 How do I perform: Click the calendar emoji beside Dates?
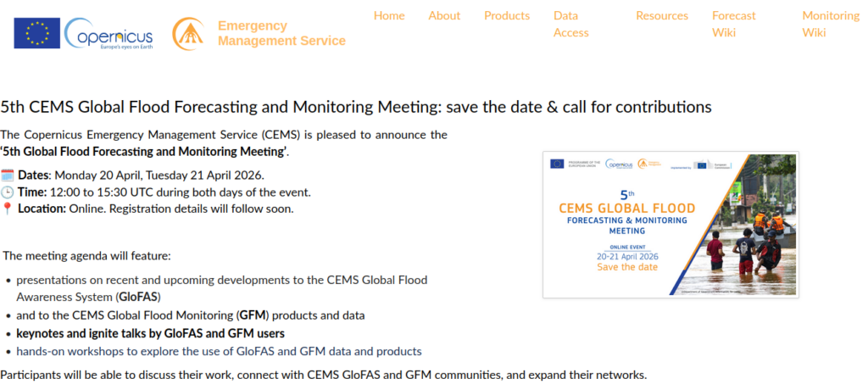coord(8,175)
